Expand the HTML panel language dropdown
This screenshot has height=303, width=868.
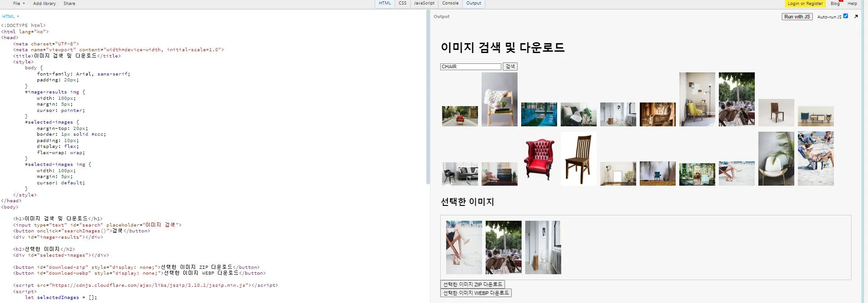coord(11,17)
